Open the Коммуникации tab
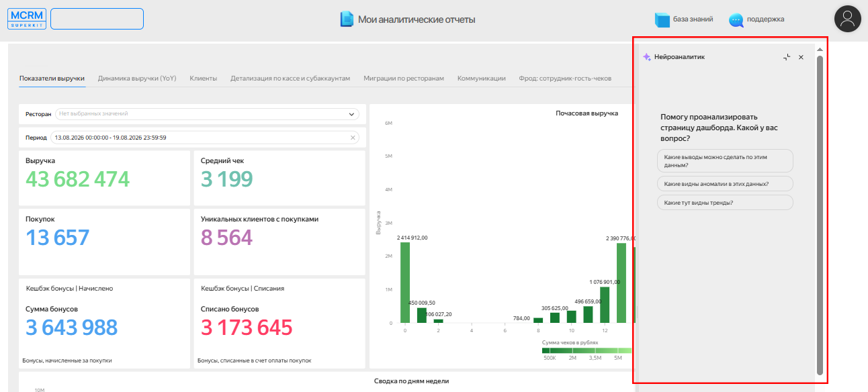 482,79
